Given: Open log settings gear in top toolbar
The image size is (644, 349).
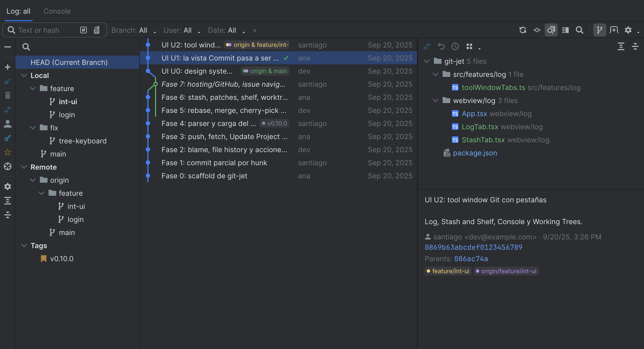Looking at the screenshot, I should (628, 30).
